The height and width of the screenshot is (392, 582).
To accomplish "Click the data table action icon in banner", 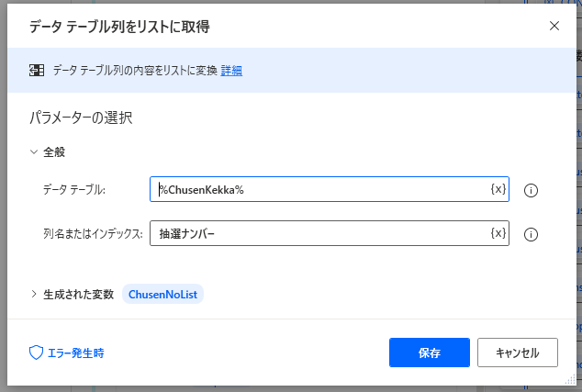I will click(38, 70).
